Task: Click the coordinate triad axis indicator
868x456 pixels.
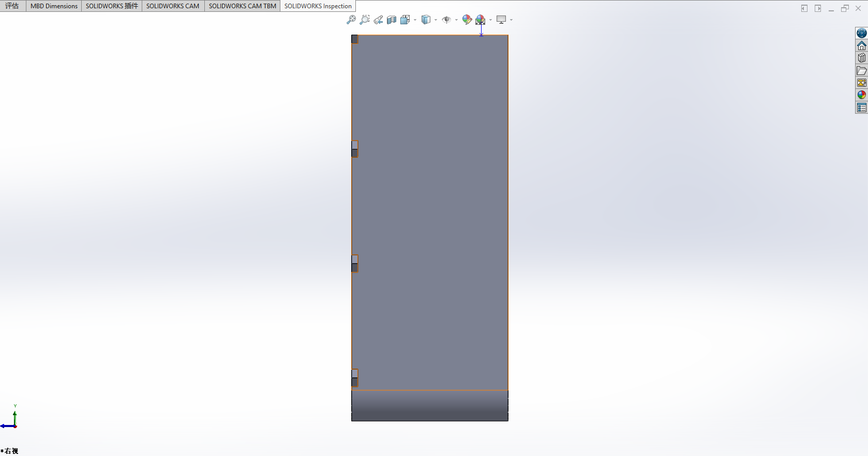Action: [10, 418]
